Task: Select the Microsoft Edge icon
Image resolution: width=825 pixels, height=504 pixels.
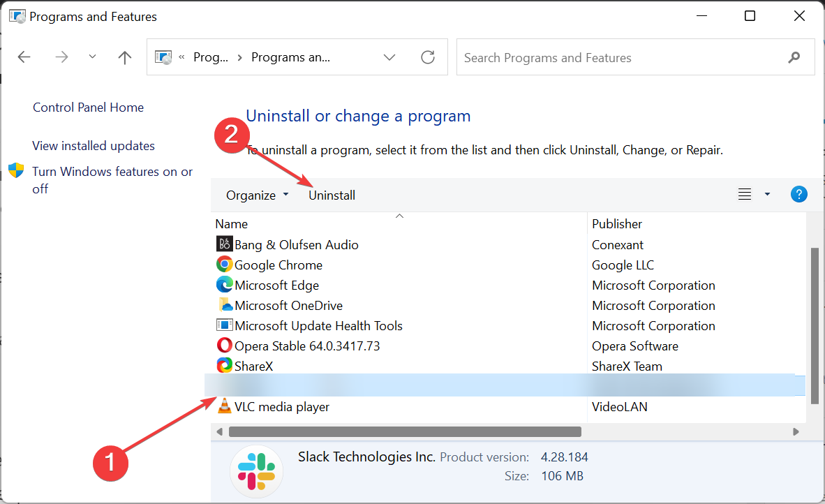Action: 225,284
